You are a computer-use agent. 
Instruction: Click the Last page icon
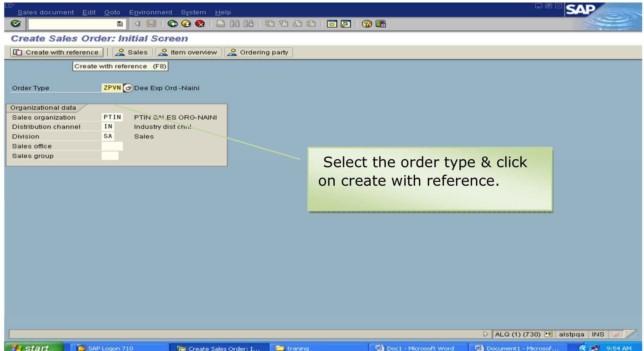311,24
